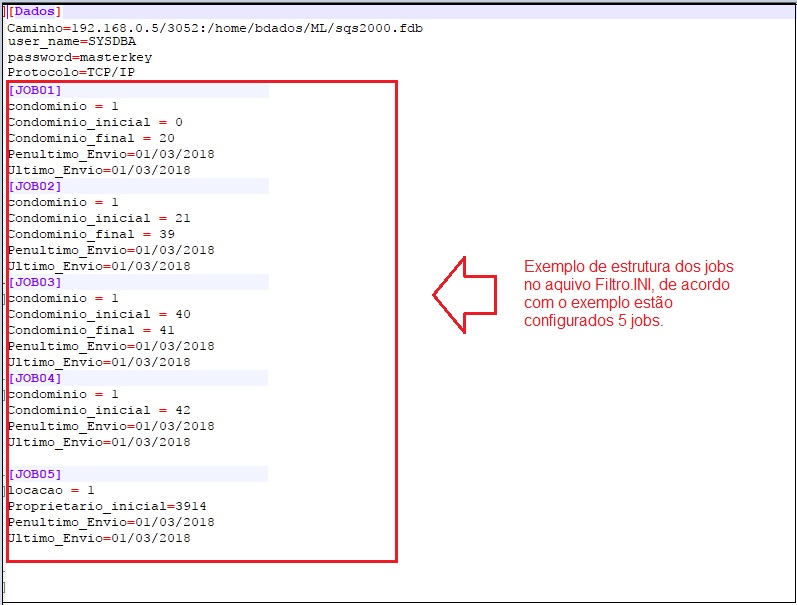797x605 pixels.
Task: Click the [JOB01] section header
Action: click(36, 90)
